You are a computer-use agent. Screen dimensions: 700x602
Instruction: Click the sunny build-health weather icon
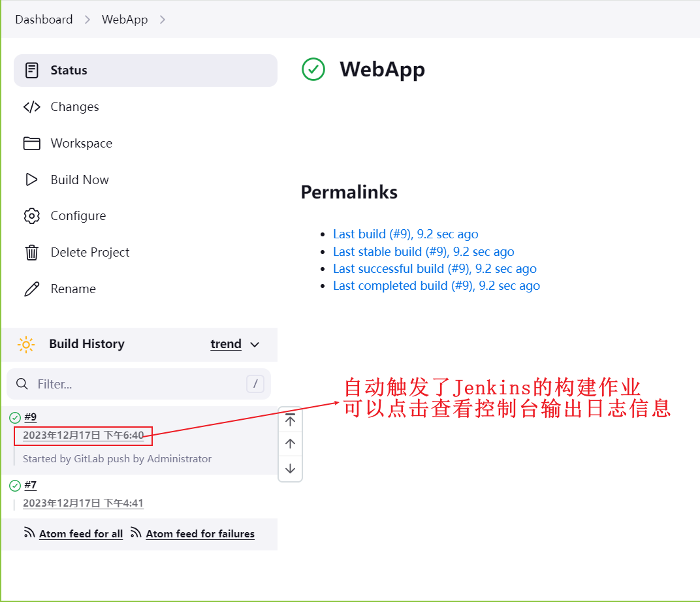coord(25,344)
